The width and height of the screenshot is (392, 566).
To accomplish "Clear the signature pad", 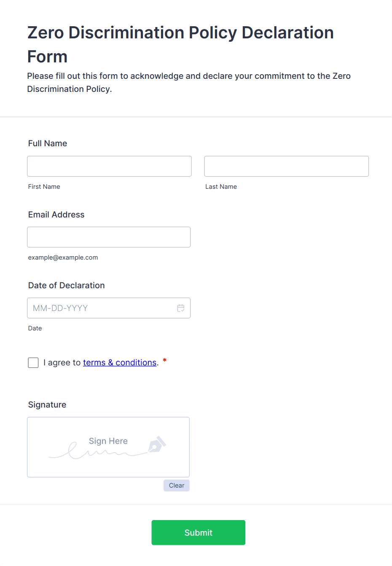I will click(176, 486).
